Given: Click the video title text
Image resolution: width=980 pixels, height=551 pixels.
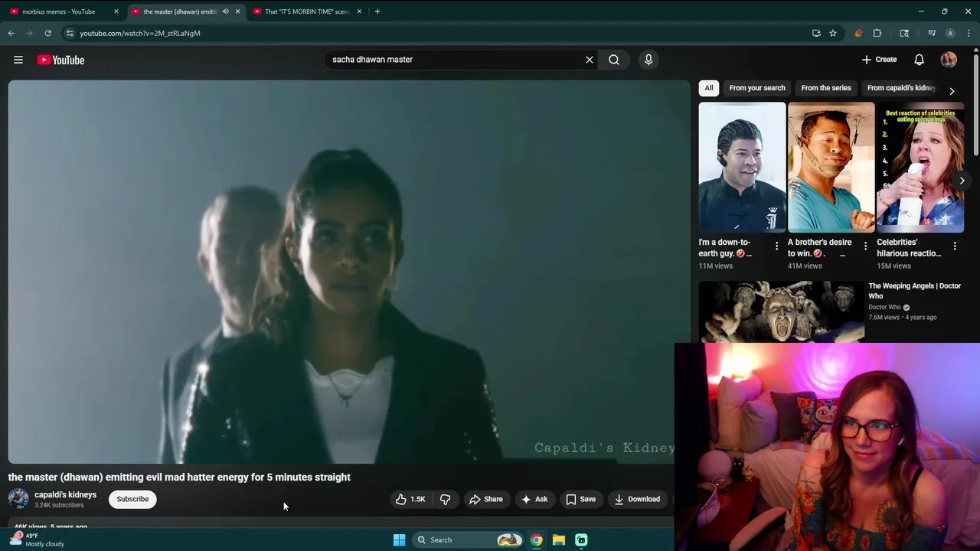Looking at the screenshot, I should click(x=179, y=477).
